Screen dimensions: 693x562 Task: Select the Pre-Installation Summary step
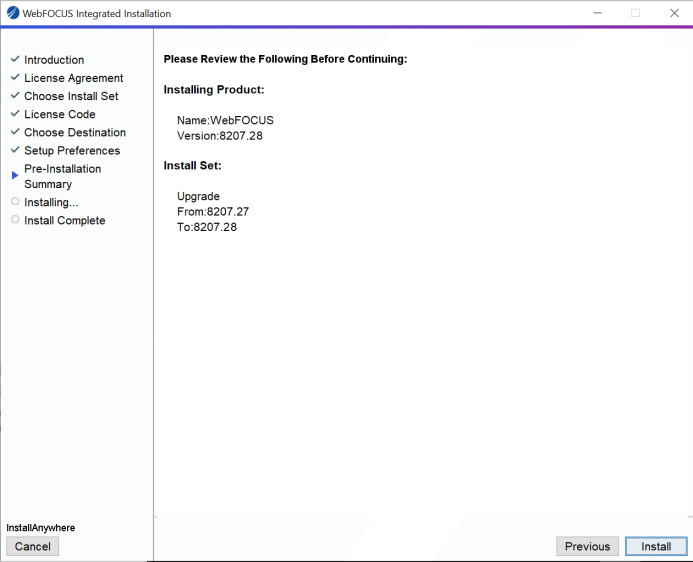(x=62, y=176)
